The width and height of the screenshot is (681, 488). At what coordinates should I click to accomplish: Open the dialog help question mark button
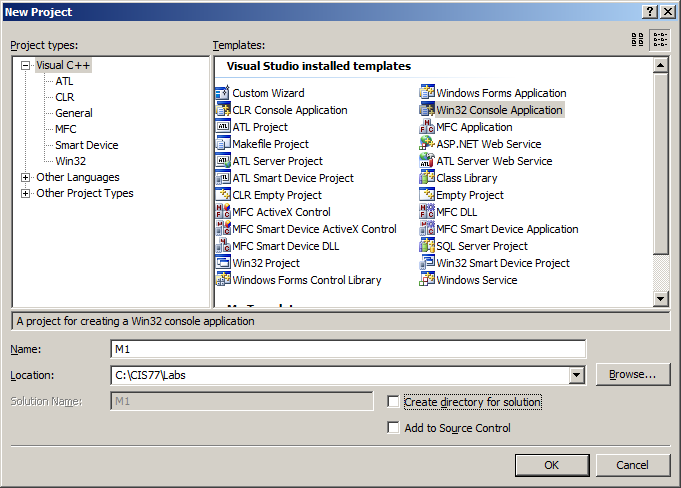point(650,12)
